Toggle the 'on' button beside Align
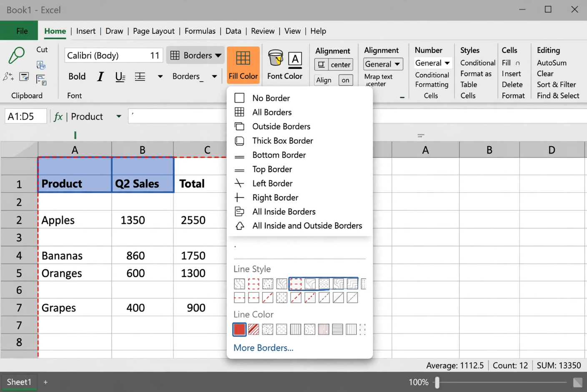The image size is (587, 392). click(x=346, y=80)
